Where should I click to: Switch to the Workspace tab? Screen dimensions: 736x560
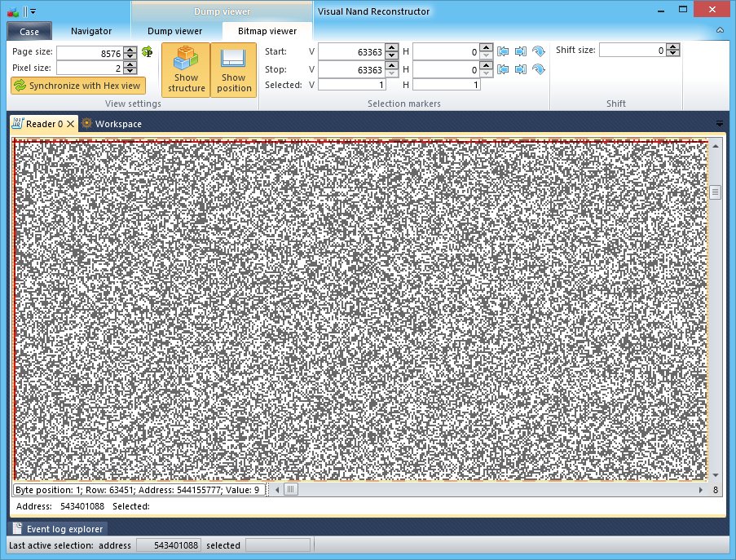112,124
